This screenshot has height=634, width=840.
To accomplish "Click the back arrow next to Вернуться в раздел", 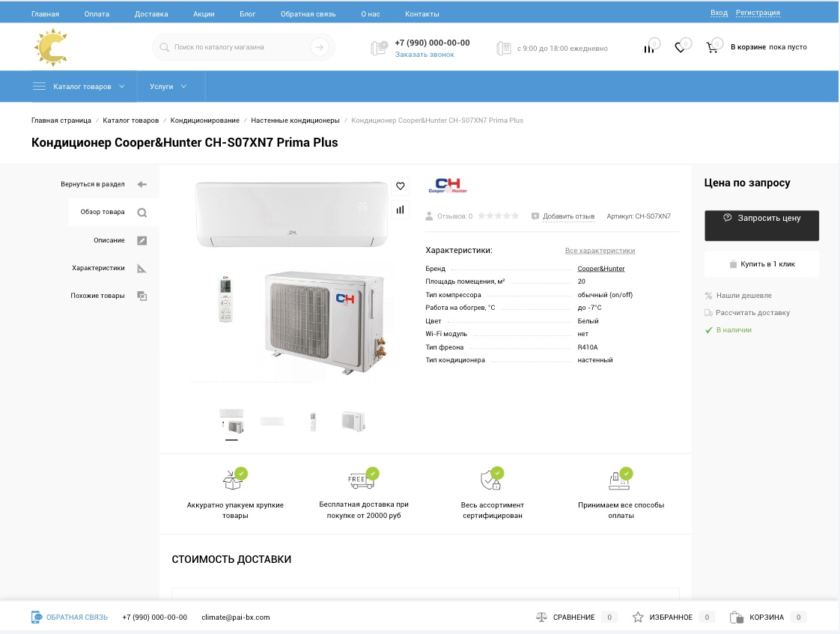I will [x=142, y=184].
